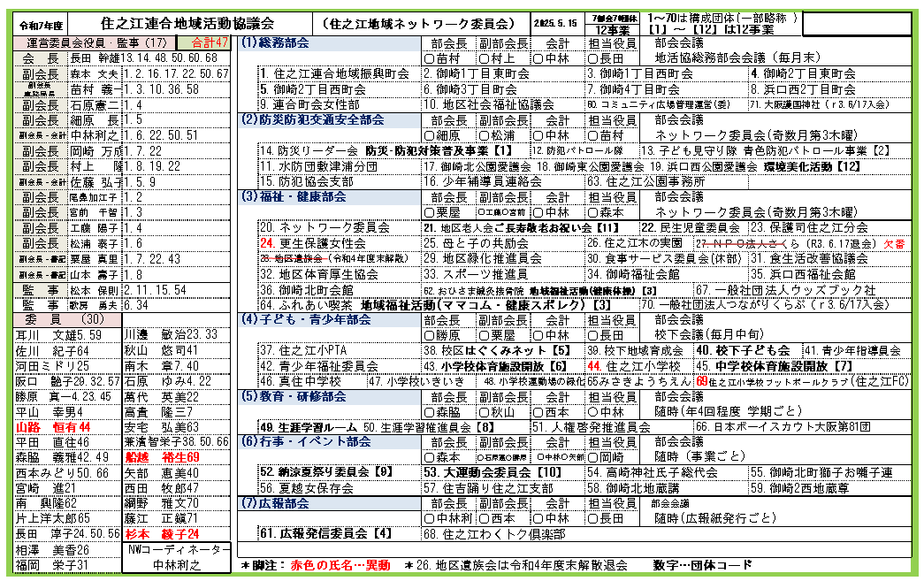Click 53. 大運動会委員会【10】
The image size is (924, 581).
click(493, 472)
